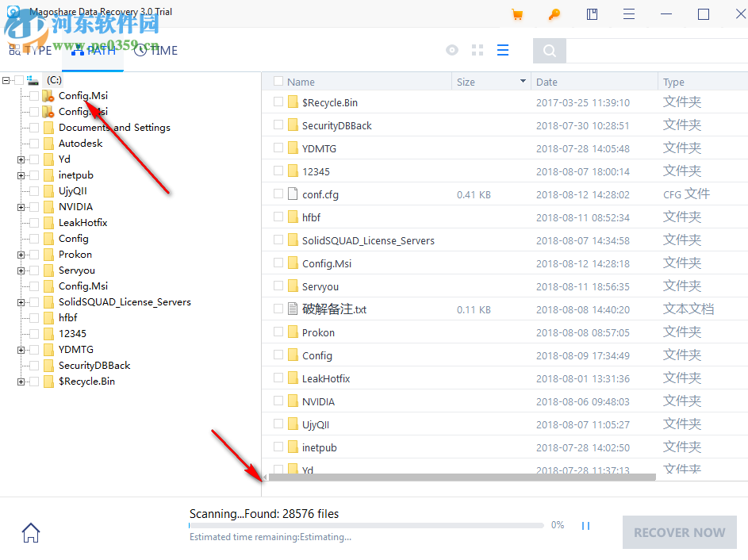
Task: Select the checkbox beside the (C:) drive
Action: 19,79
